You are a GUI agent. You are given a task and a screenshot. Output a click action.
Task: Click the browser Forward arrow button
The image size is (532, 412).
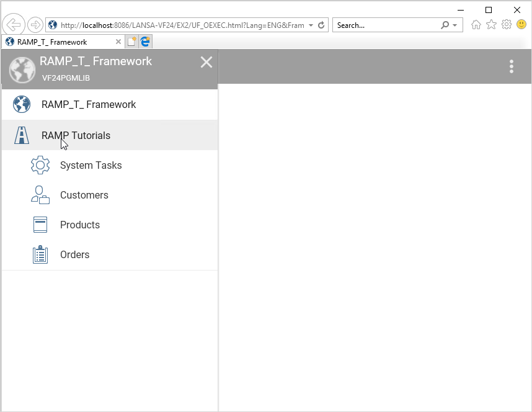35,25
